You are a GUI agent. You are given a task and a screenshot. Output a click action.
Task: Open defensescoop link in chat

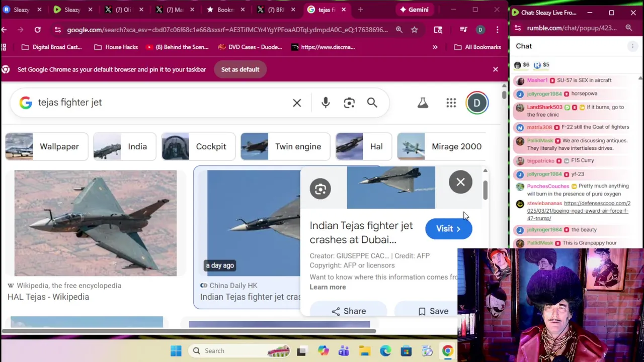click(579, 211)
